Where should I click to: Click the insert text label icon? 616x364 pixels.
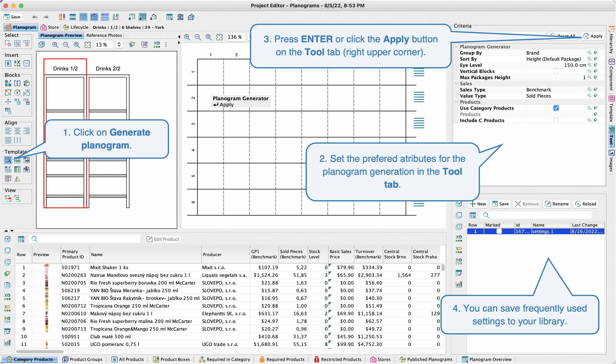click(x=26, y=63)
